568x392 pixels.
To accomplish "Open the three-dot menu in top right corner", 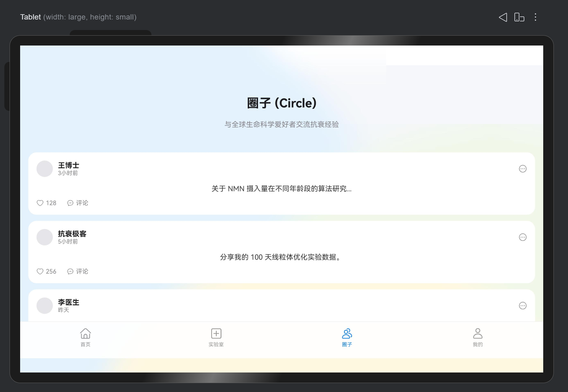I will tap(535, 17).
